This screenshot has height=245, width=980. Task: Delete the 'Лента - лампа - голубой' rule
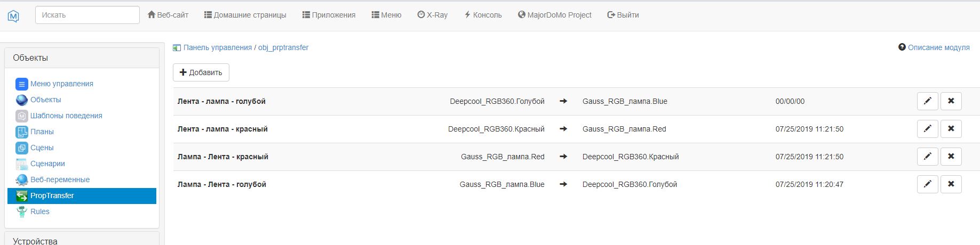(x=951, y=101)
